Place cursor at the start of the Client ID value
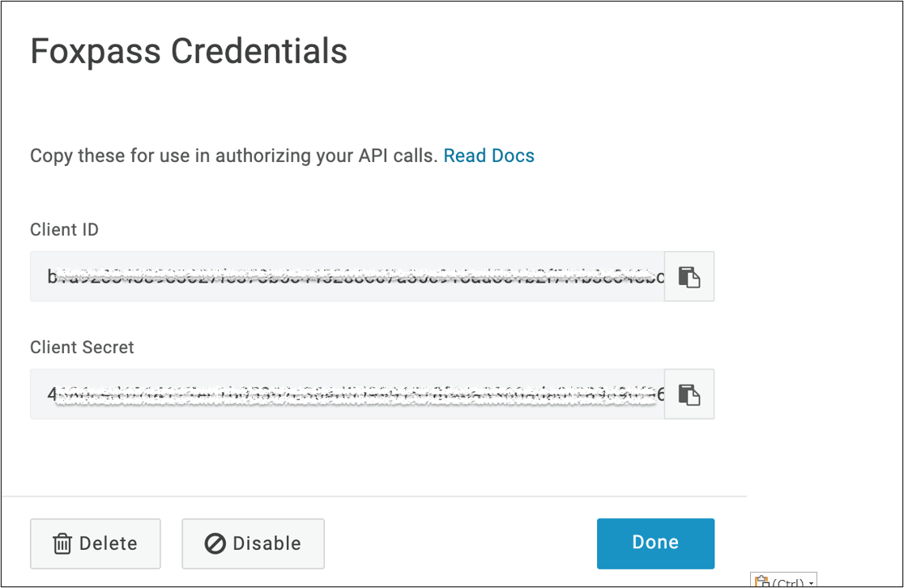 (48, 277)
